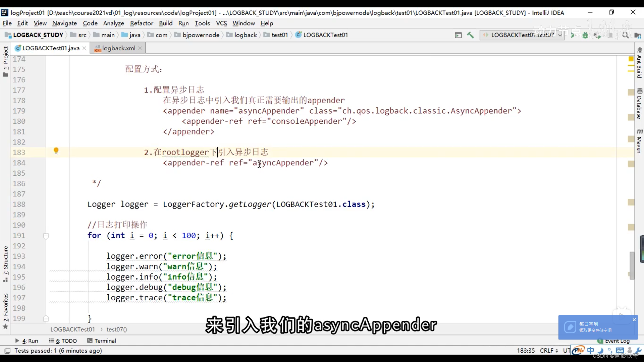Viewport: 644px width, 362px height.
Task: Click the editor vertical scrollbar thumb
Action: pyautogui.click(x=632, y=265)
